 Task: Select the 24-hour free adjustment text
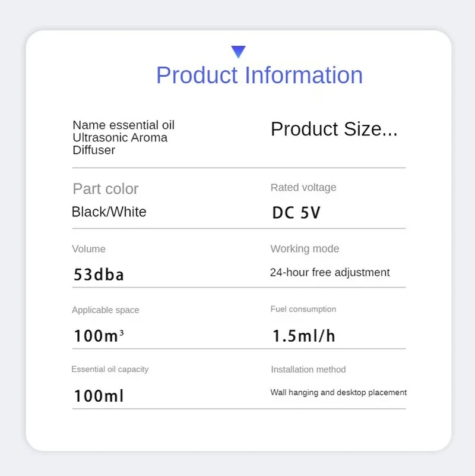point(330,273)
